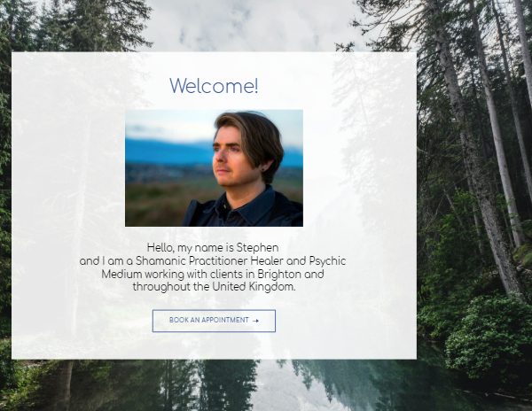Click the water reflection below the card
This screenshot has height=411, width=532.
coord(238,385)
